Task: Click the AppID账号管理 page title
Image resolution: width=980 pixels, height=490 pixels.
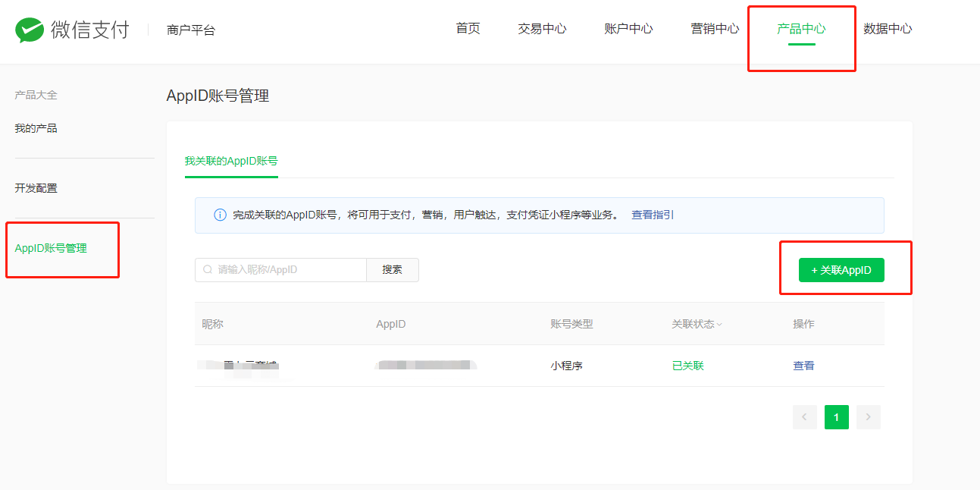Action: click(218, 96)
